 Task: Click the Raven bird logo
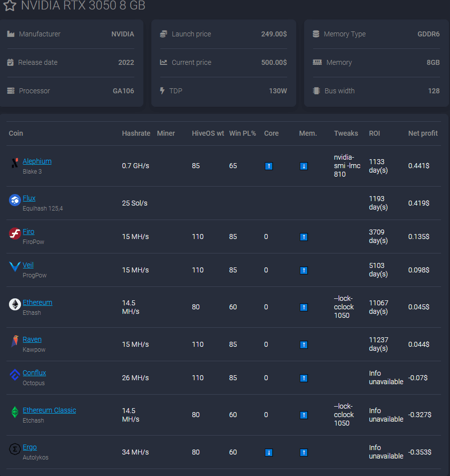point(14,341)
